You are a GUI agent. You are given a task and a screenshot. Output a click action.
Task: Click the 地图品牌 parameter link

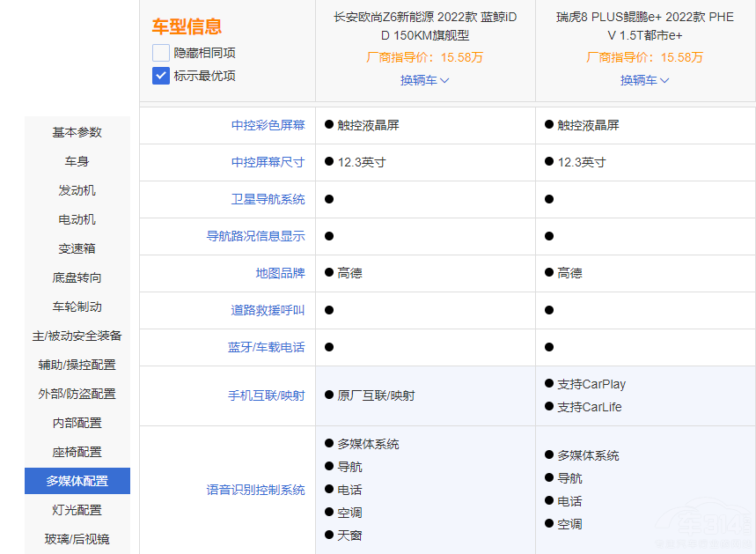(280, 273)
